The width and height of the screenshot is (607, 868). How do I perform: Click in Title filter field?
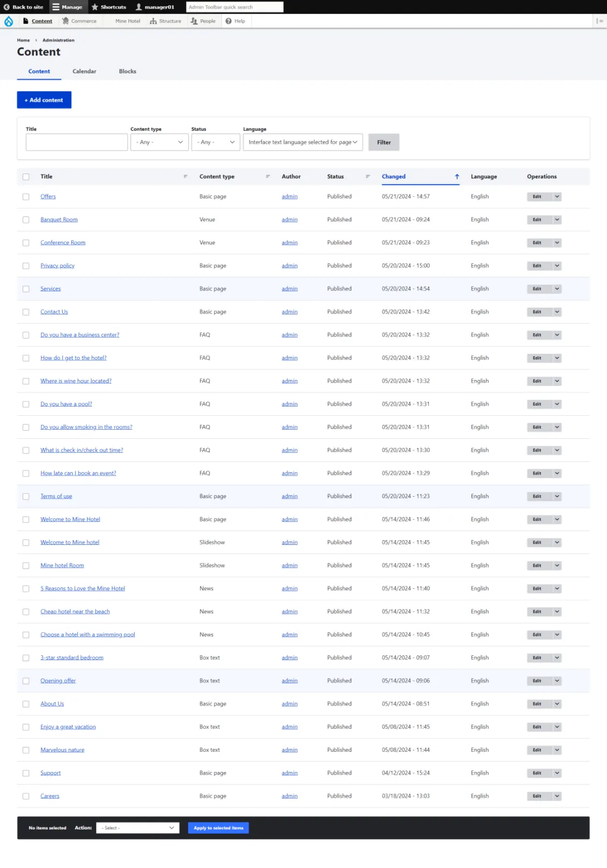pos(77,142)
